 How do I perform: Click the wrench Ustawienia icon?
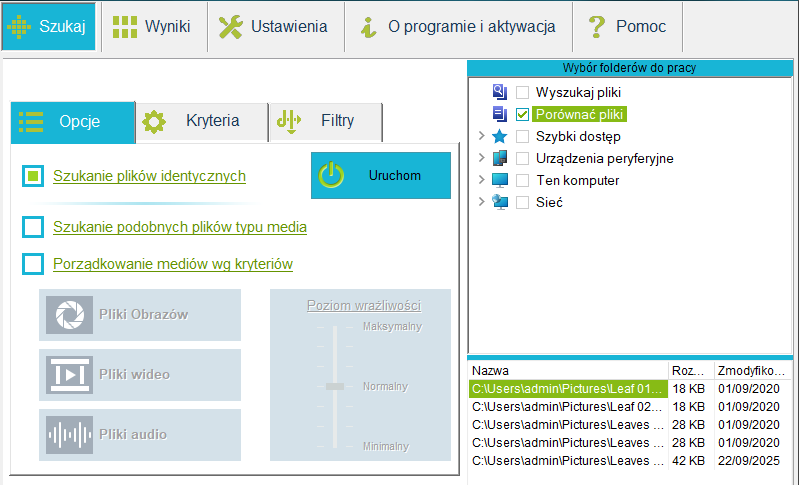pos(231,27)
